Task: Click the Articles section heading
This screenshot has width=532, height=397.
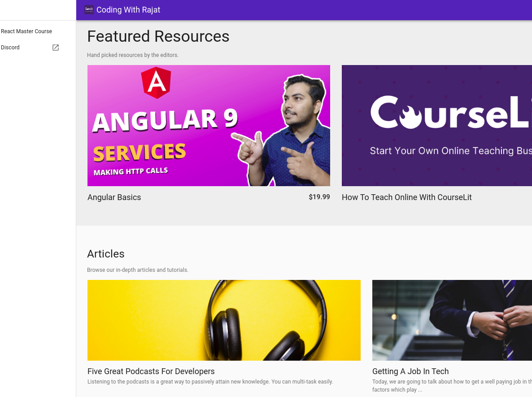Action: [x=105, y=254]
